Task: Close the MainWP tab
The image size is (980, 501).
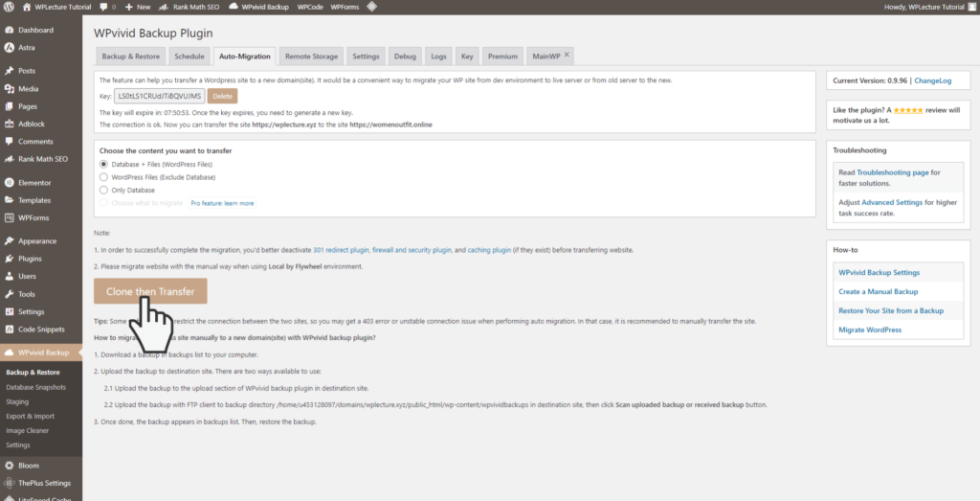Action: [x=567, y=55]
